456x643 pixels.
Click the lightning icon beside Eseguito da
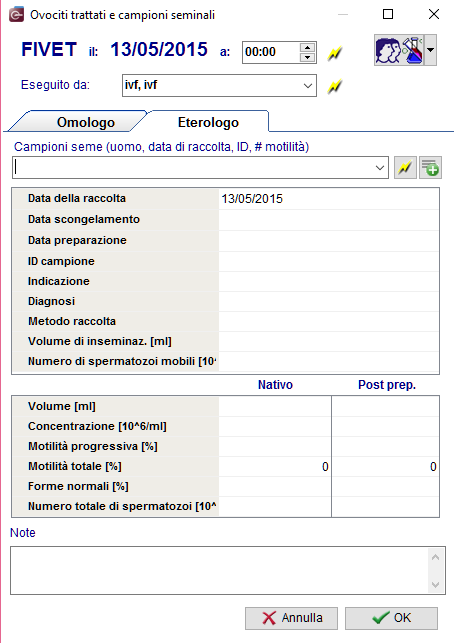click(335, 87)
